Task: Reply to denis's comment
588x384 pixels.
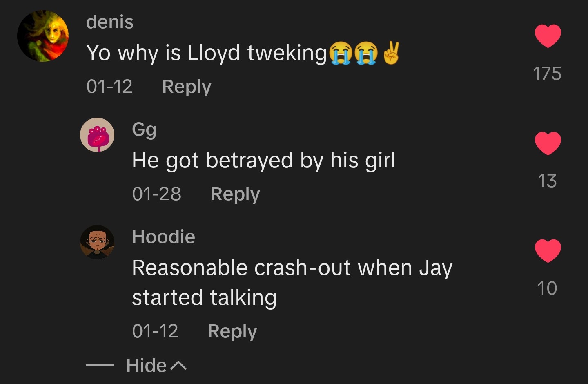Action: click(187, 87)
